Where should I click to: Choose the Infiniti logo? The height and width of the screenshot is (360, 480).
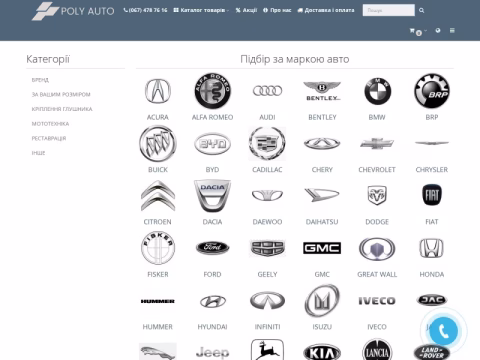(x=267, y=301)
